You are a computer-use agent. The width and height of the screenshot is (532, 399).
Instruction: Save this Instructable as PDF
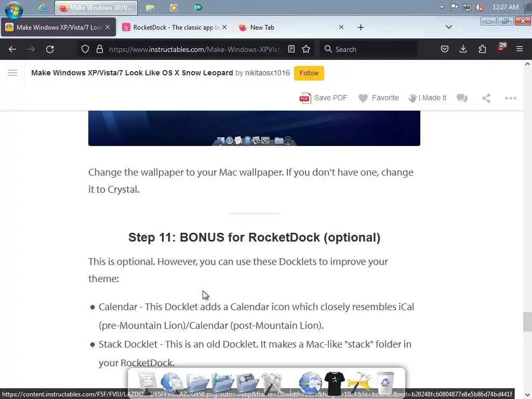coord(323,98)
